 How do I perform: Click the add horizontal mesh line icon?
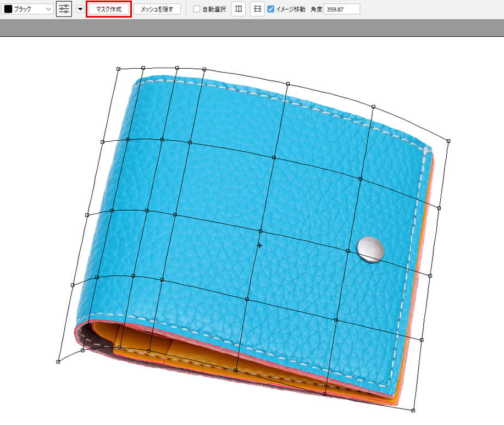[257, 9]
